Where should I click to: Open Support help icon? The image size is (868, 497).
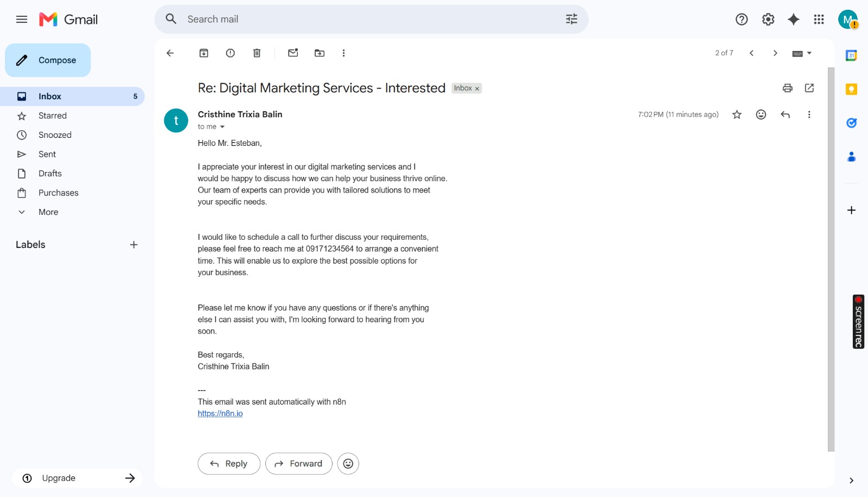click(x=741, y=20)
